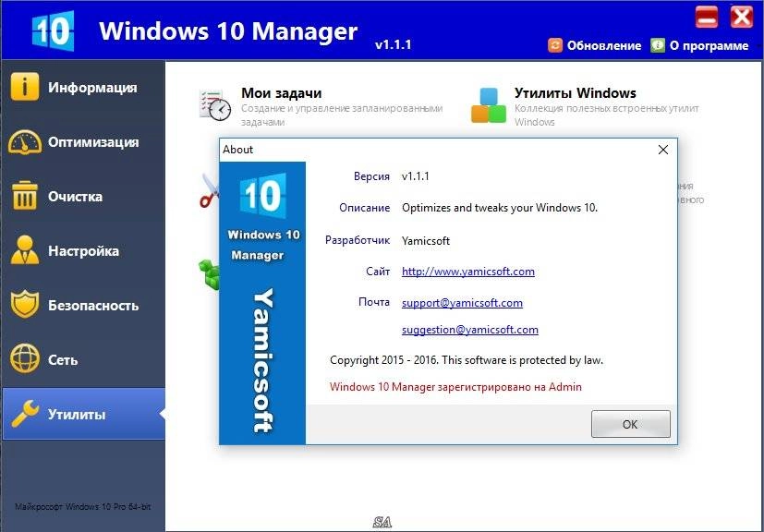Click the v1.1.1 label in header

393,45
